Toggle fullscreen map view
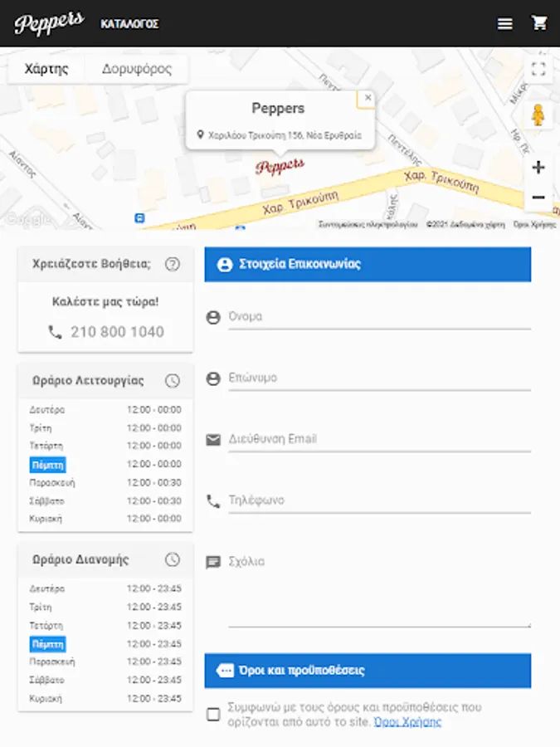The image size is (560, 747). coord(538,69)
